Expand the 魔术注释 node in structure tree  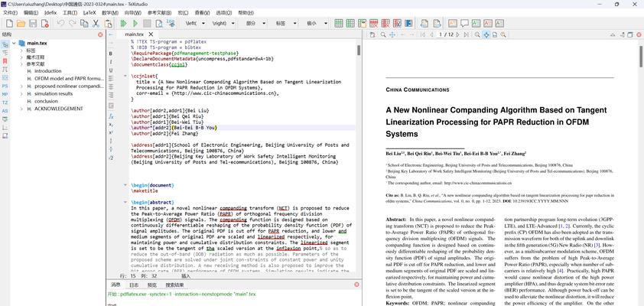21,57
